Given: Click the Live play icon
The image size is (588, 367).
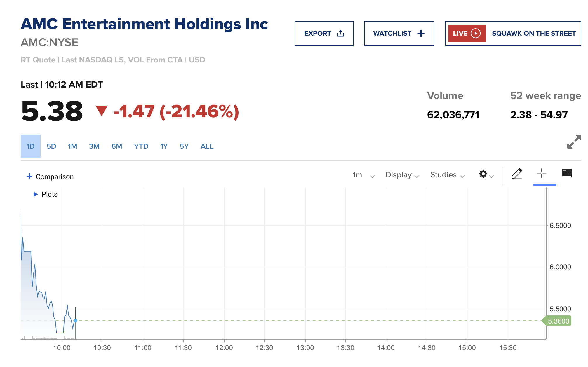Looking at the screenshot, I should (476, 33).
